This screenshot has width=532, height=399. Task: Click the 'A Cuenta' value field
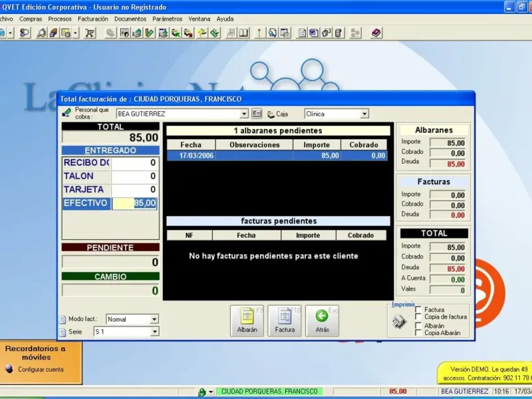click(449, 279)
